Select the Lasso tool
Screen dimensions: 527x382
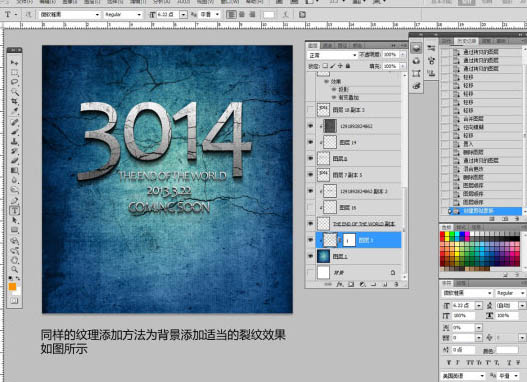[14, 82]
